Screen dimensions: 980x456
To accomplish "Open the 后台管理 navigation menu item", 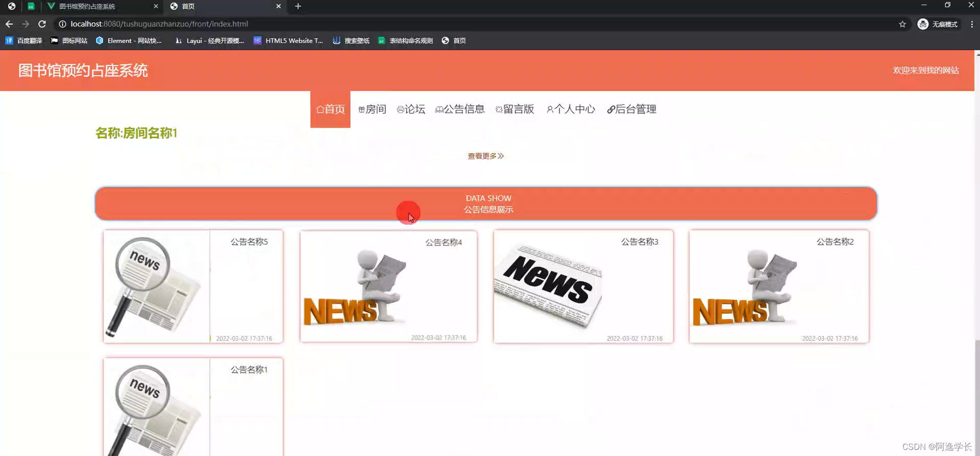I will pyautogui.click(x=631, y=109).
